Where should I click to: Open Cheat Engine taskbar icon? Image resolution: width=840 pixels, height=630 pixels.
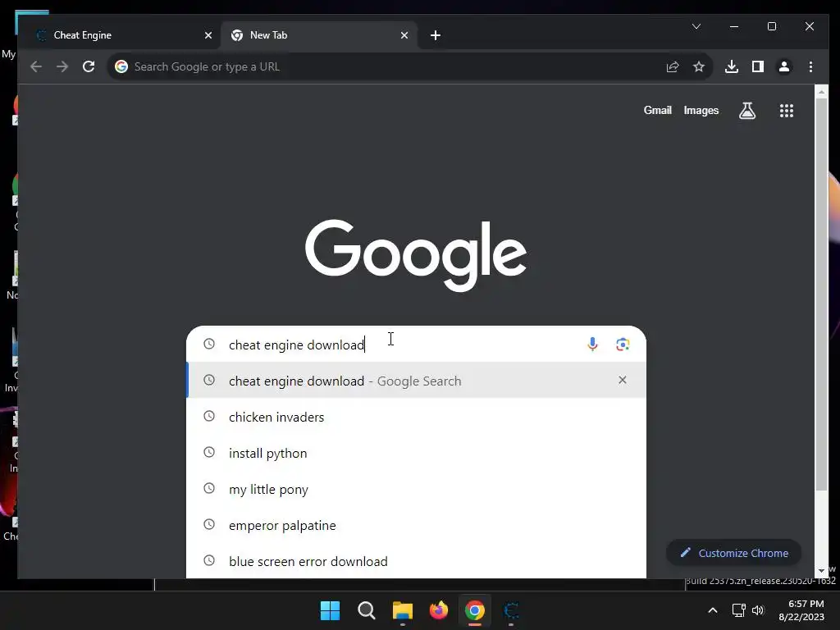pyautogui.click(x=511, y=610)
